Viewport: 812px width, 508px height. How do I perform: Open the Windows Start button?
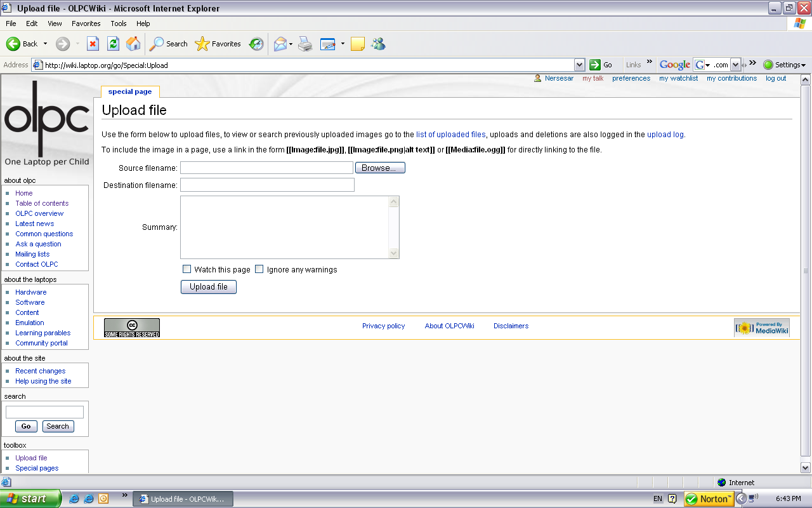(x=30, y=498)
